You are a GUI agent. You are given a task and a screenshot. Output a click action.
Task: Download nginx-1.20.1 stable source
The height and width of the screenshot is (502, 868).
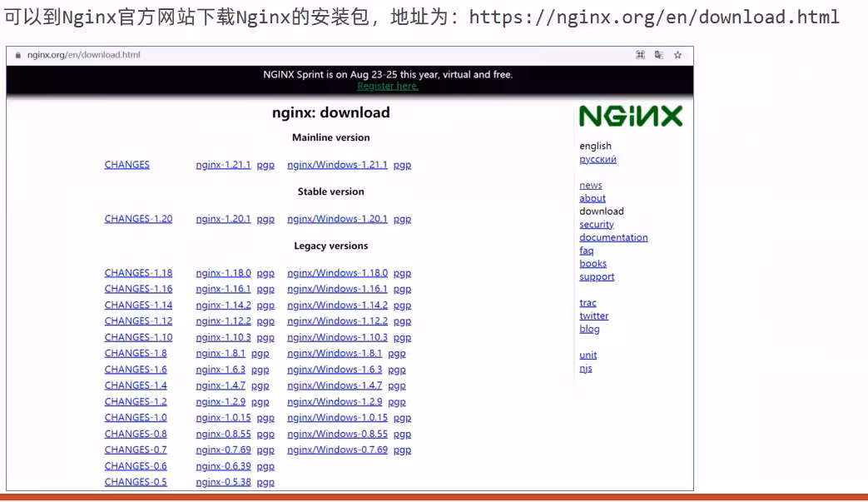point(223,219)
